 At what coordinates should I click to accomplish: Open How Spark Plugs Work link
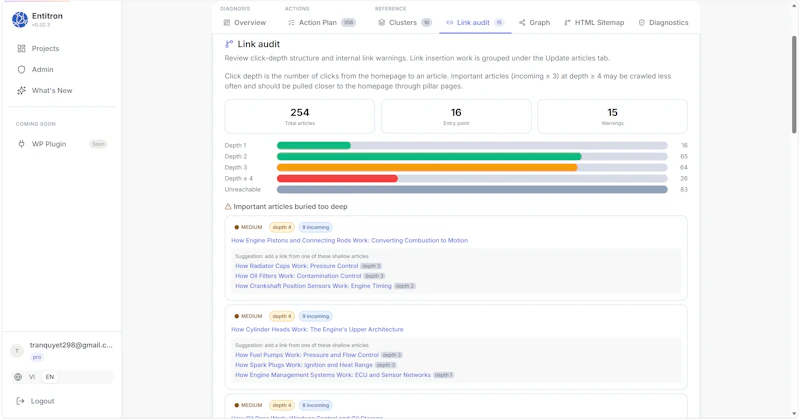pyautogui.click(x=304, y=365)
